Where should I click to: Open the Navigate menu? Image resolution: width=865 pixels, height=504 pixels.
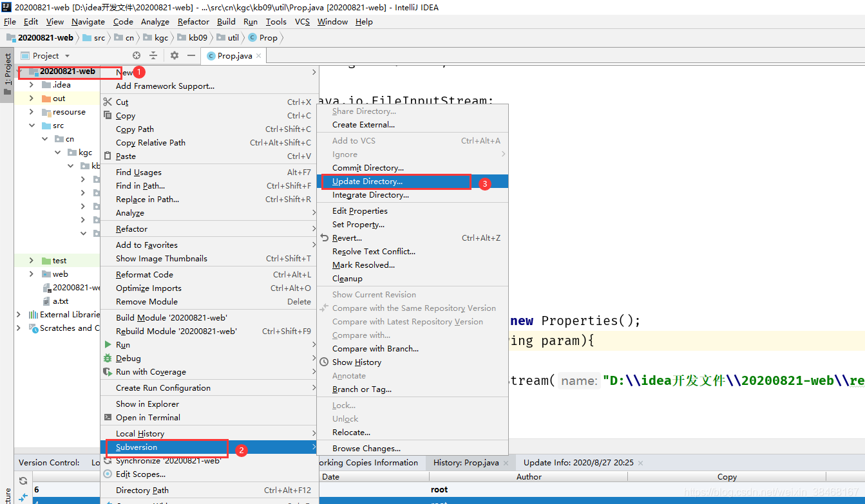click(88, 21)
